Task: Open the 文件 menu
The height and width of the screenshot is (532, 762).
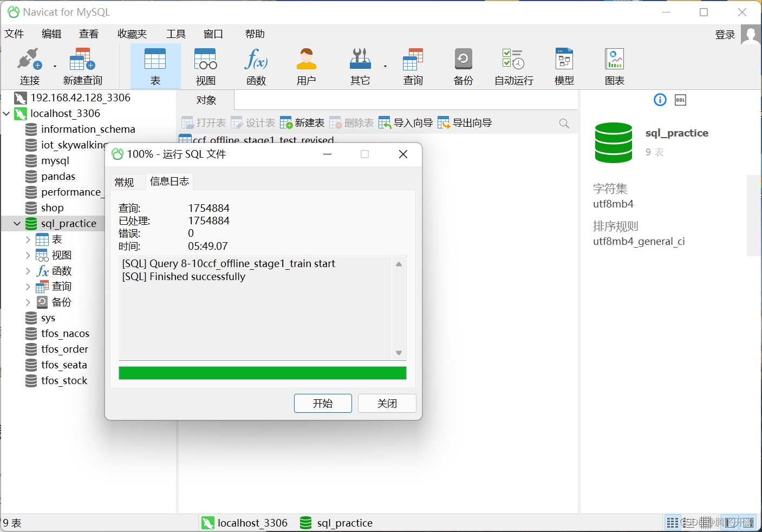Action: 15,34
